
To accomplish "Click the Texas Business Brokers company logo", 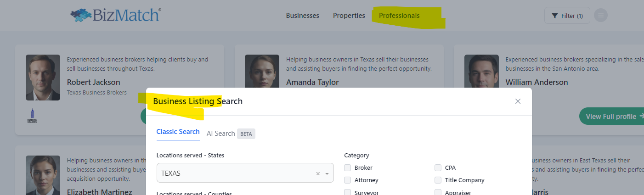I will tap(32, 116).
